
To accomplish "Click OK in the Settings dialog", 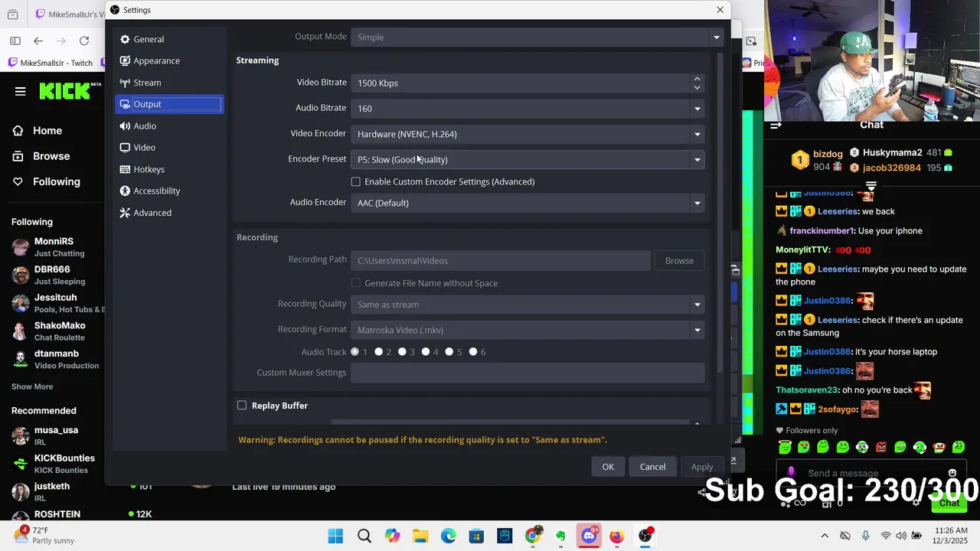I will tap(608, 467).
